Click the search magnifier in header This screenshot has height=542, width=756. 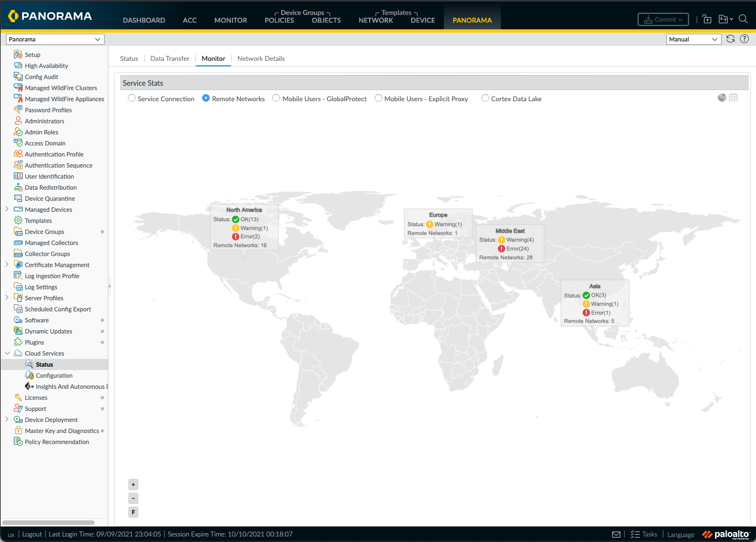click(743, 19)
